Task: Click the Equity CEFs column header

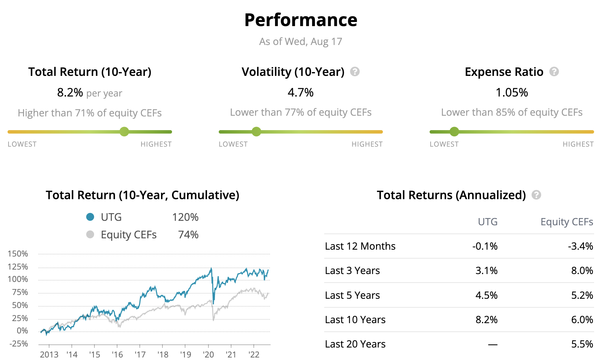Action: (x=567, y=222)
